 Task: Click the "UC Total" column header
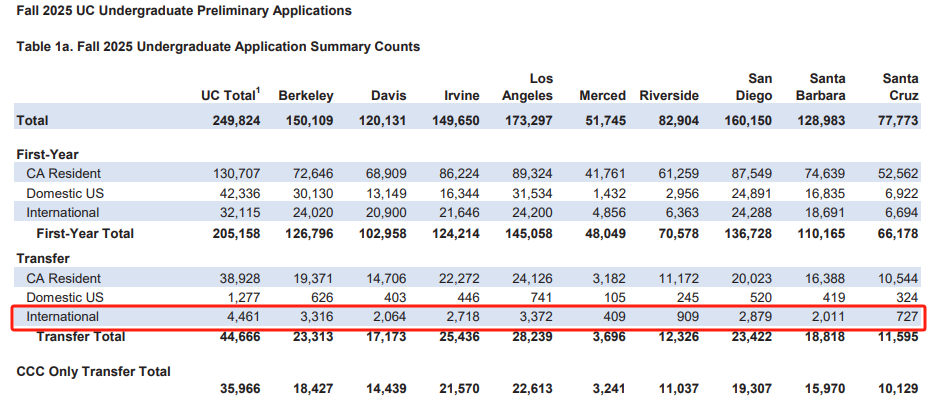[x=231, y=95]
